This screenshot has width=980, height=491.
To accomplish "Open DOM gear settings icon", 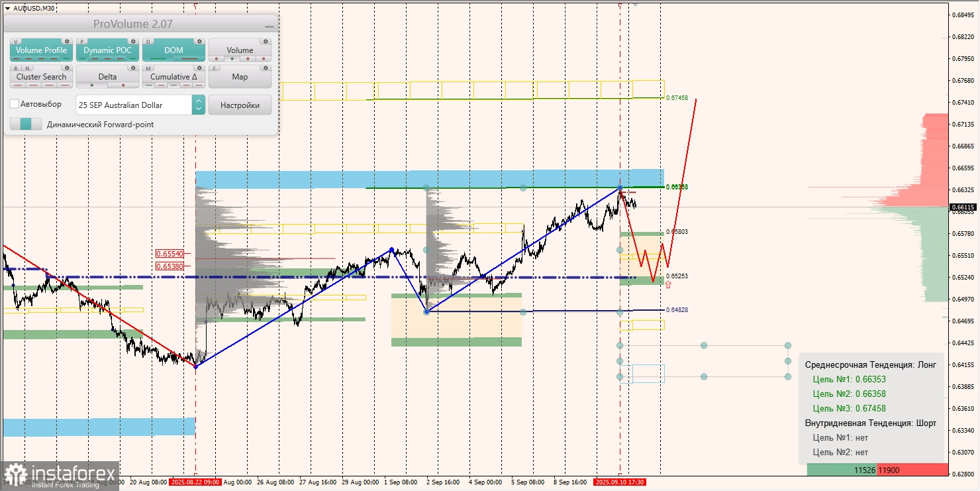I will pyautogui.click(x=199, y=41).
